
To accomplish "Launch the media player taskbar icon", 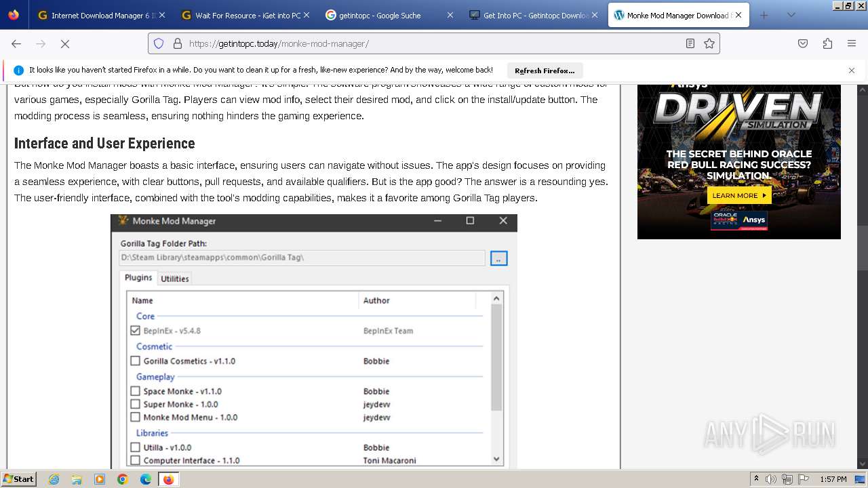I will pyautogui.click(x=100, y=479).
